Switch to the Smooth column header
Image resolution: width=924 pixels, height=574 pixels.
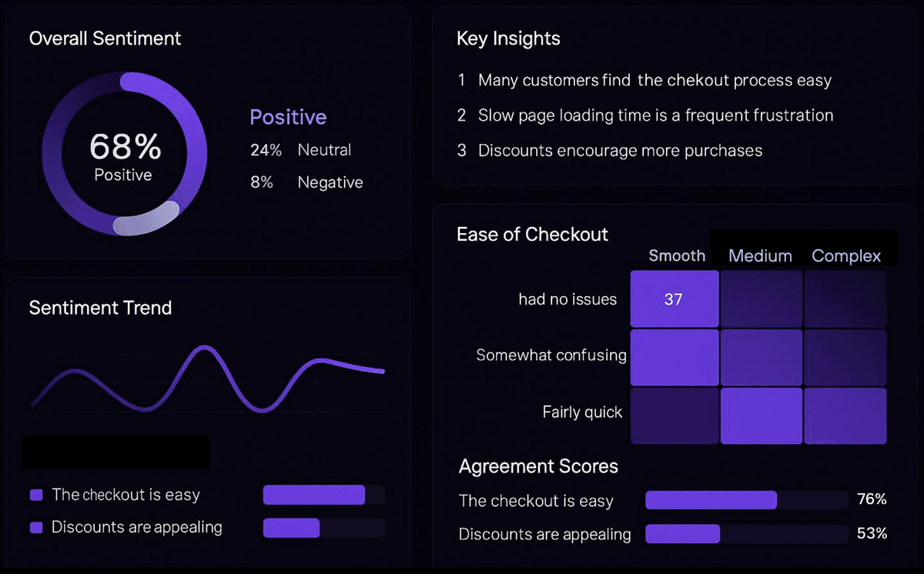676,255
